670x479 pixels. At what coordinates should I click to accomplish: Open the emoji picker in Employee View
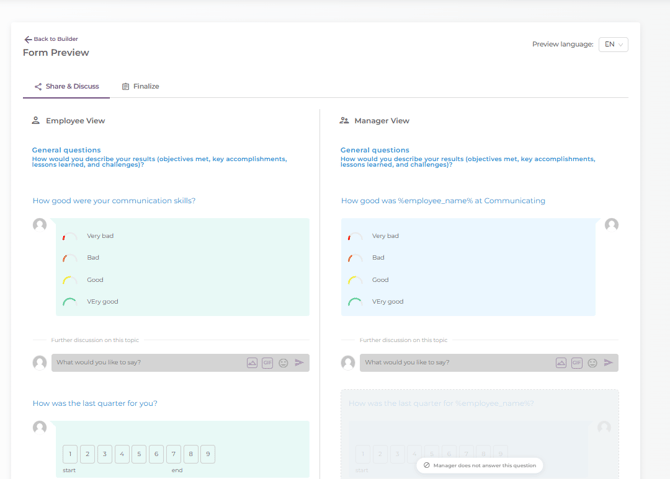coord(284,363)
